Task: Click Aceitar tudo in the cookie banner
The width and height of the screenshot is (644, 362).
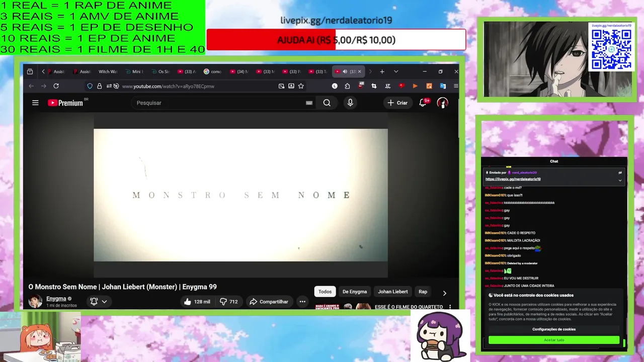Action: click(554, 340)
